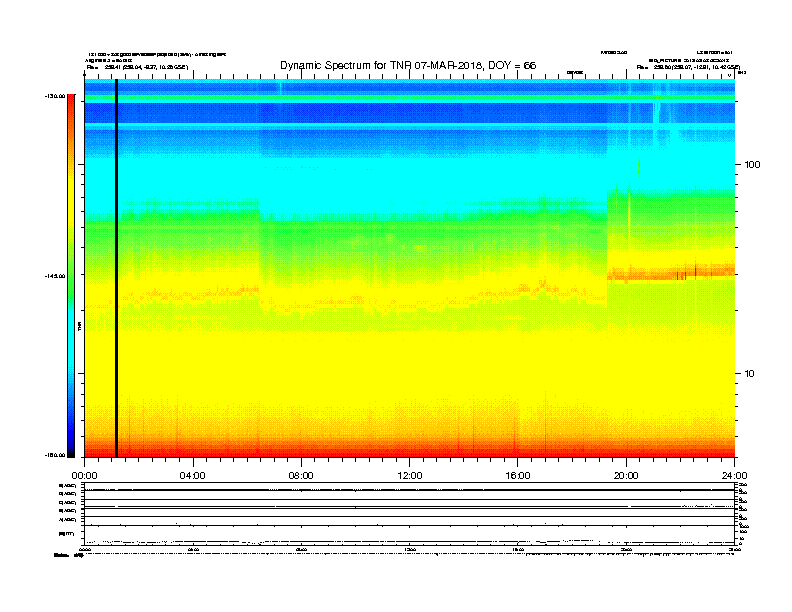792x612 pixels.
Task: Select the 00:00 time axis label
Action: 84,476
